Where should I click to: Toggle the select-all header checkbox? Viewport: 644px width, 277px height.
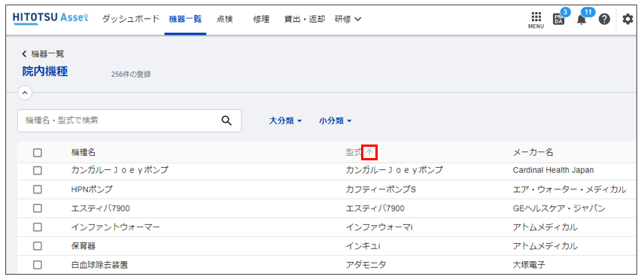click(x=38, y=153)
